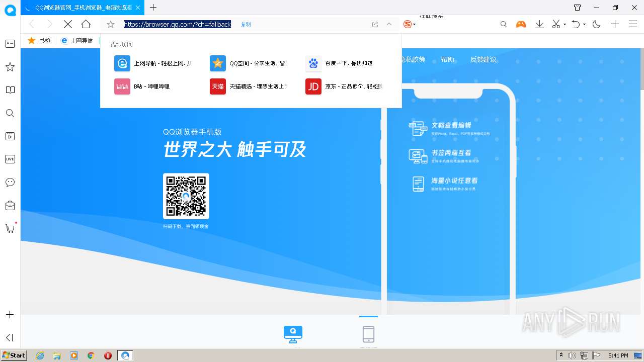
Task: Click the QR code image
Action: 186,196
